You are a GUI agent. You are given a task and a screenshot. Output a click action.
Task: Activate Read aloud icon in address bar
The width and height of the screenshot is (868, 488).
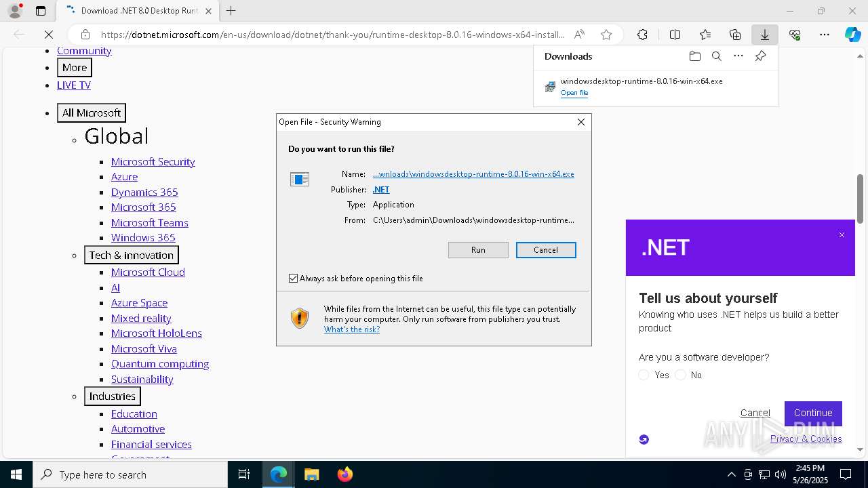coord(579,35)
